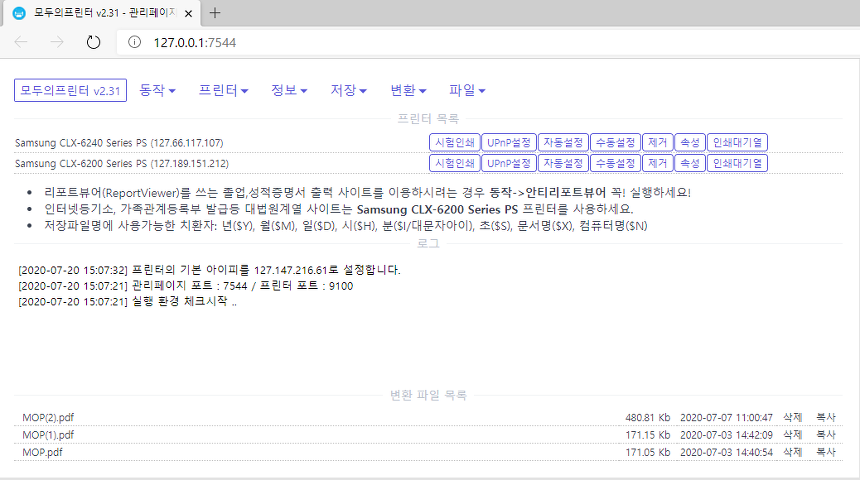Expand the 동작 dropdown menu

point(158,90)
